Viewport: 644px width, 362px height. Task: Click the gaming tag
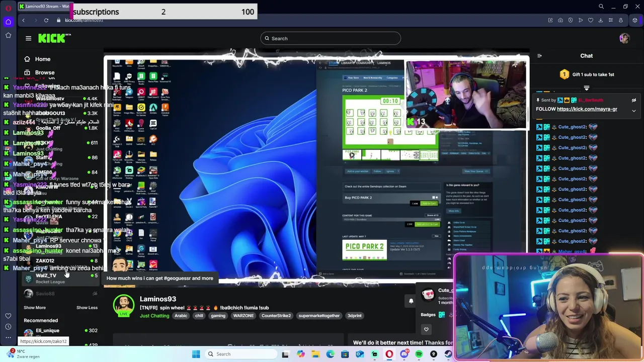[x=218, y=316]
